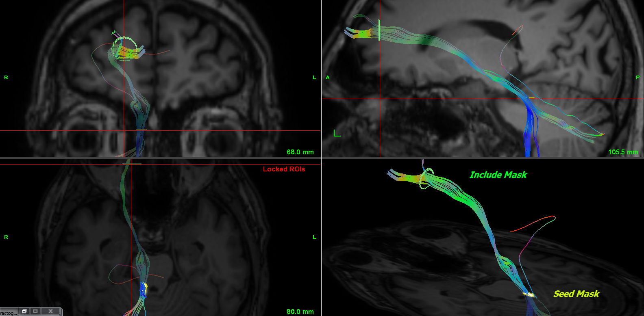Click the '80.0 mm' axial slice position
Screen dimensions: 644x316
point(300,312)
